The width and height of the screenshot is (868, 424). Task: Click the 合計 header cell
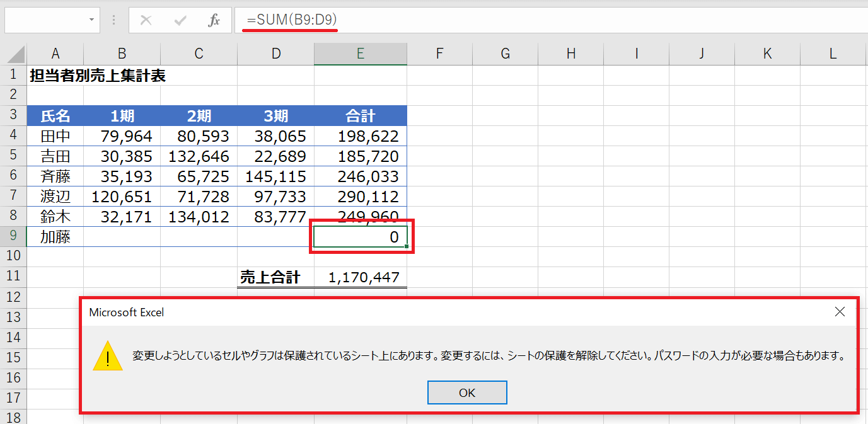(361, 116)
